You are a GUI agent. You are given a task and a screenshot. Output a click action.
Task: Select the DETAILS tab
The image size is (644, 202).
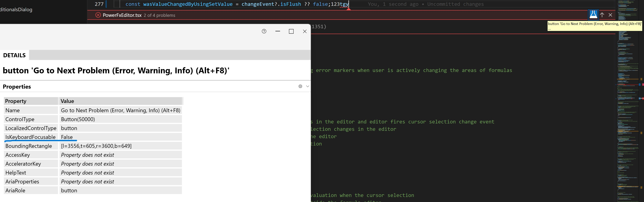tap(14, 55)
